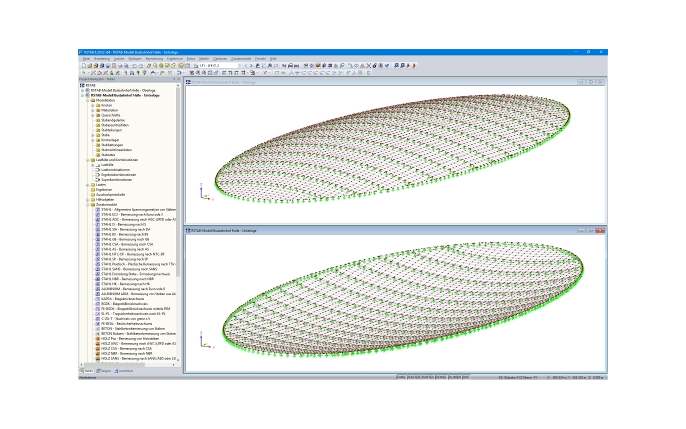Activate the Oberlage model view window title
Screen dimensions: 686x429
coord(223,82)
